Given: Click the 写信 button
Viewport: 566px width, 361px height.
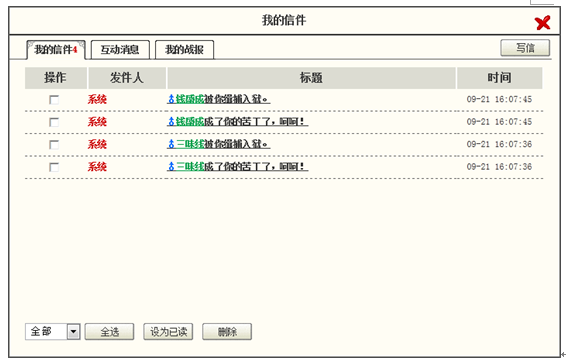Looking at the screenshot, I should click(x=525, y=48).
